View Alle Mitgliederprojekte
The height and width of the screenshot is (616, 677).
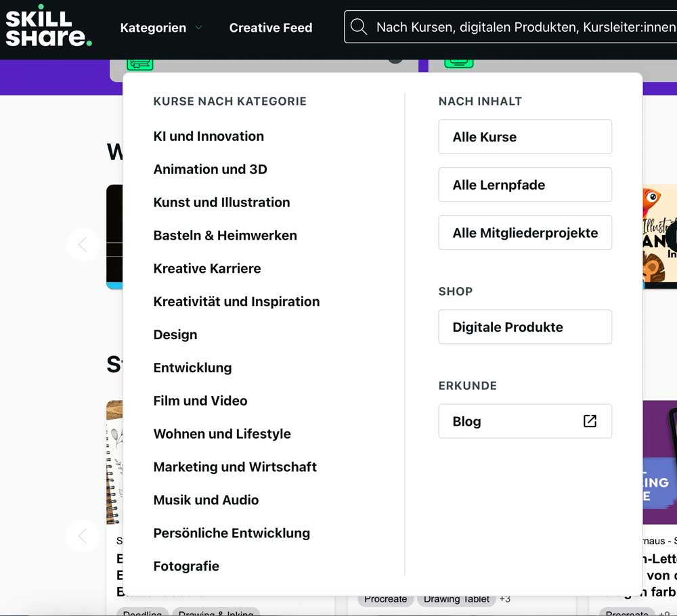[525, 233]
